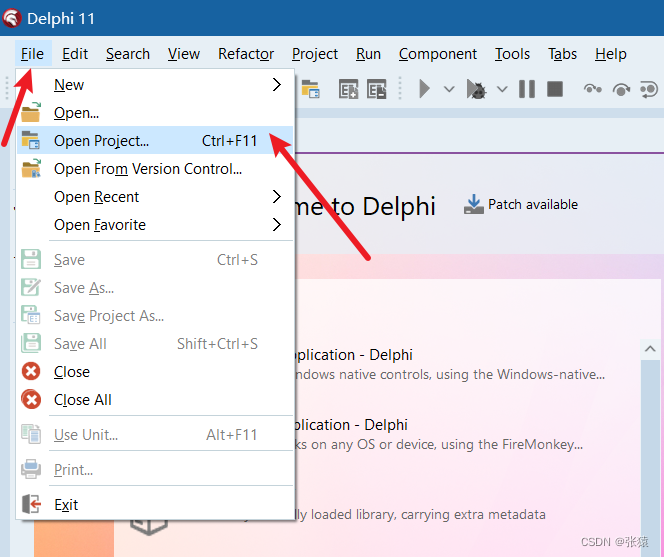Click Remove File from Project toolbar icon
The width and height of the screenshot is (664, 557).
pos(376,89)
